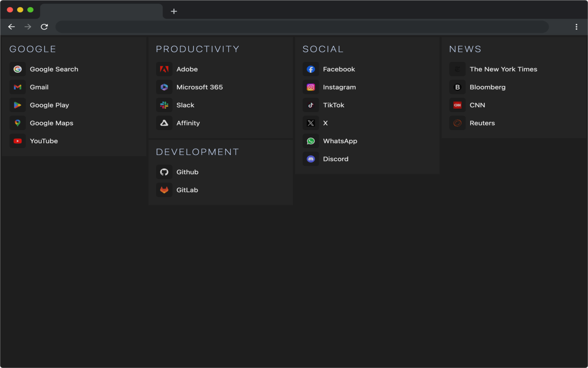Open the browser three-dot menu
This screenshot has height=368, width=588.
[576, 27]
